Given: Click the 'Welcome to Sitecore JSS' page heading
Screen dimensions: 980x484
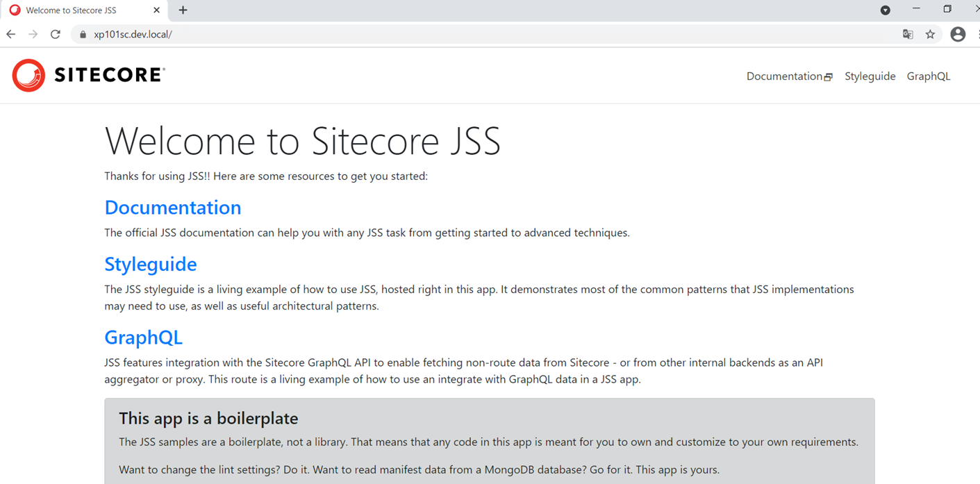Looking at the screenshot, I should [x=302, y=140].
